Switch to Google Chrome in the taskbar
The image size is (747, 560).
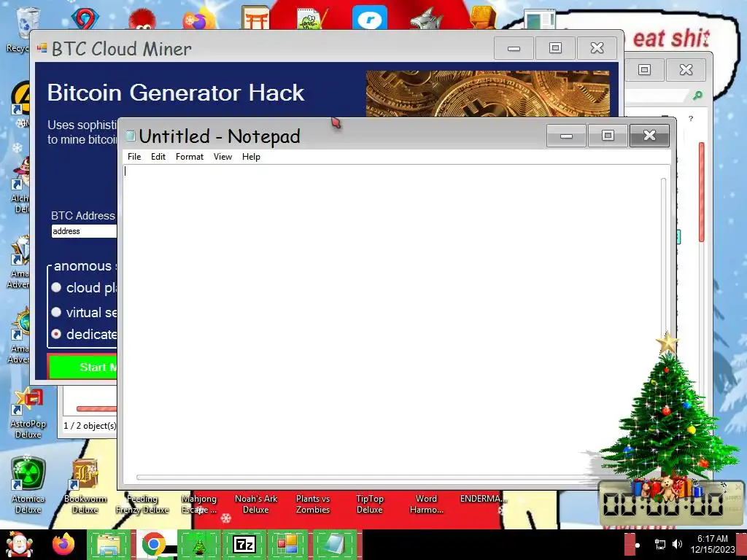[x=153, y=545]
